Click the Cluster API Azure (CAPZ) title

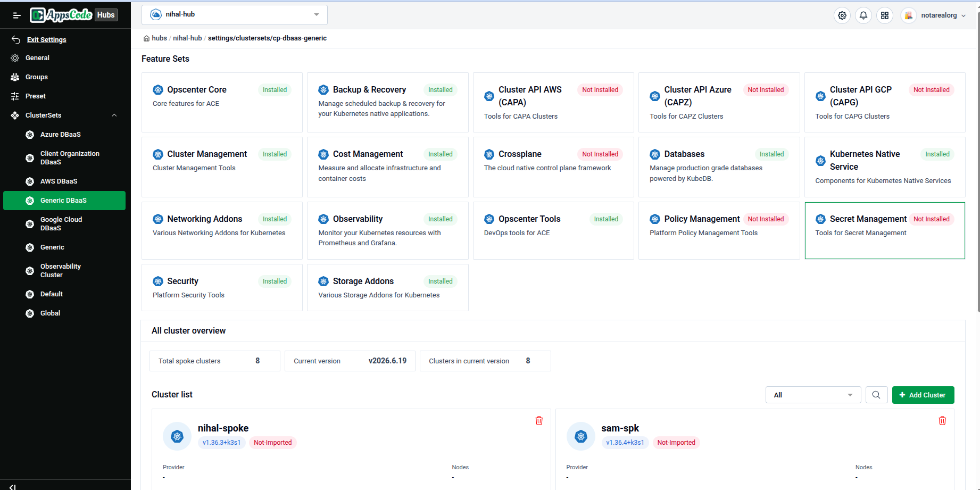click(x=697, y=96)
